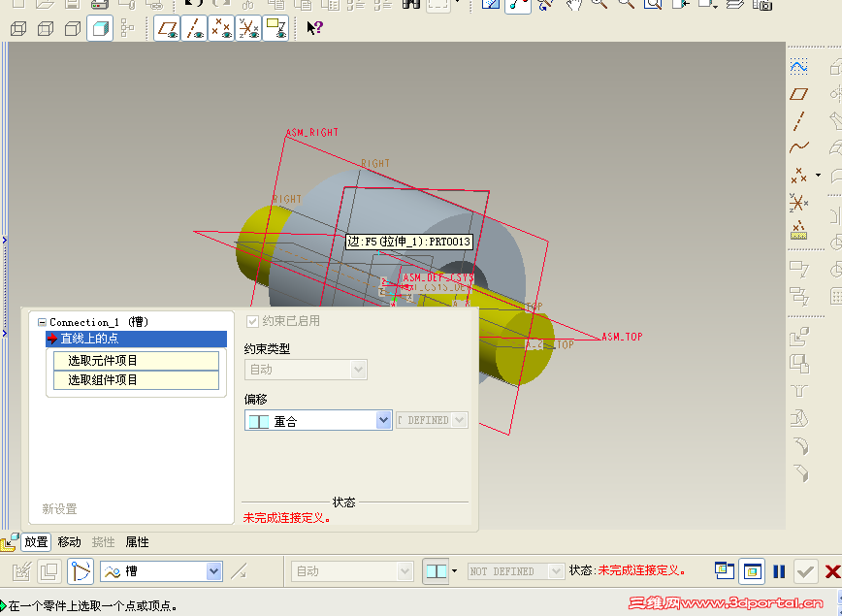Open the '重合' offset dropdown
Viewport: 842px width, 616px height.
pos(318,420)
